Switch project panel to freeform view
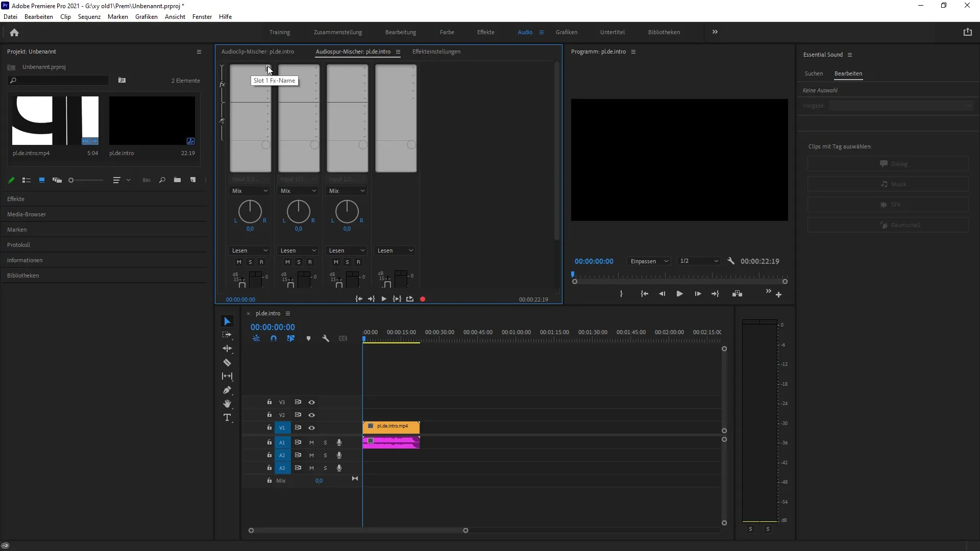Viewport: 980px width, 551px height. click(x=57, y=180)
